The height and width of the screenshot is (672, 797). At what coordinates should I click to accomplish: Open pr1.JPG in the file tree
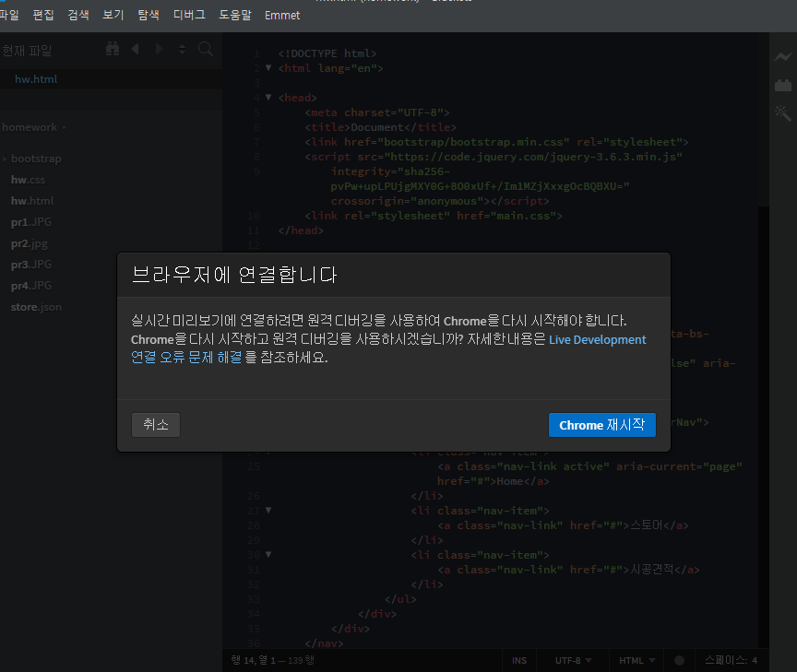[x=31, y=222]
